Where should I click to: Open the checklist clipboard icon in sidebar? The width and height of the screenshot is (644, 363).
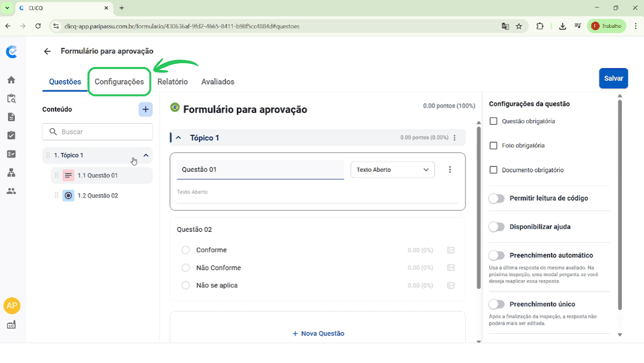[x=12, y=135]
